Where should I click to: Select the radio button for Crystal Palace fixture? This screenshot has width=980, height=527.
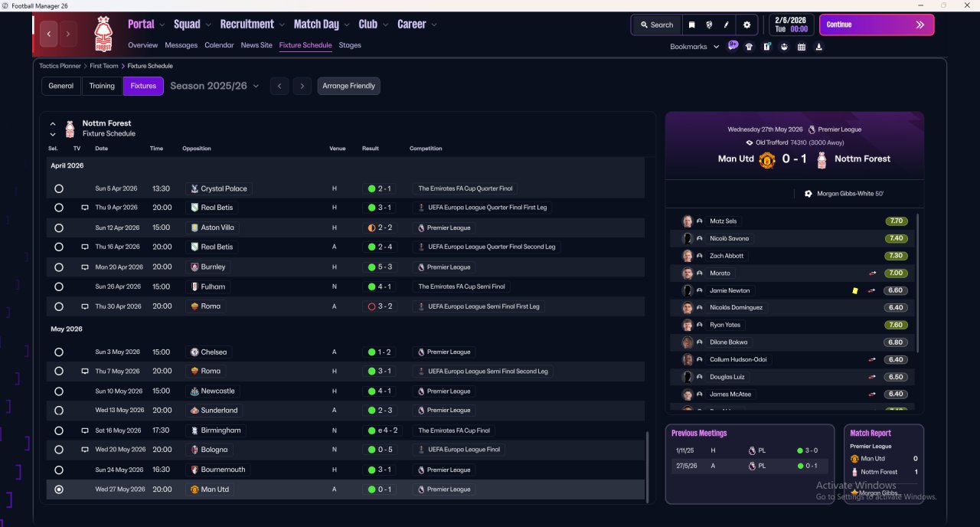click(59, 188)
